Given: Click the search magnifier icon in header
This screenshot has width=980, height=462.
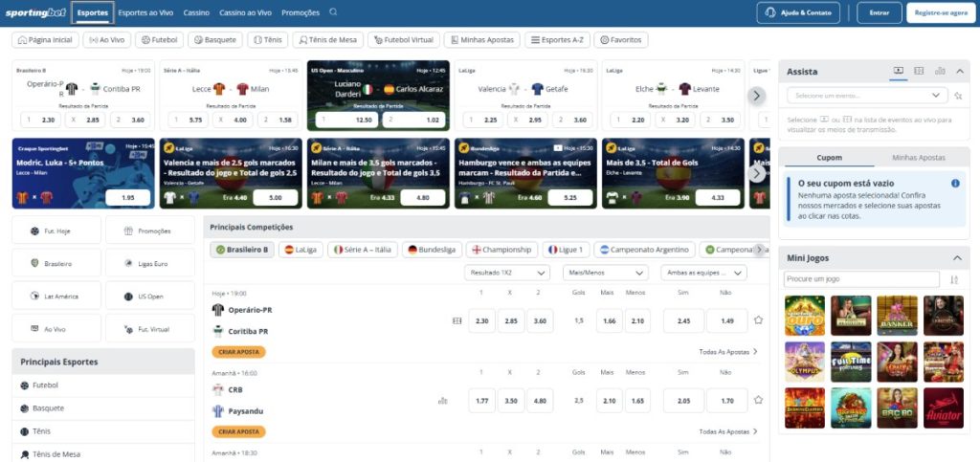Looking at the screenshot, I should coord(333,11).
